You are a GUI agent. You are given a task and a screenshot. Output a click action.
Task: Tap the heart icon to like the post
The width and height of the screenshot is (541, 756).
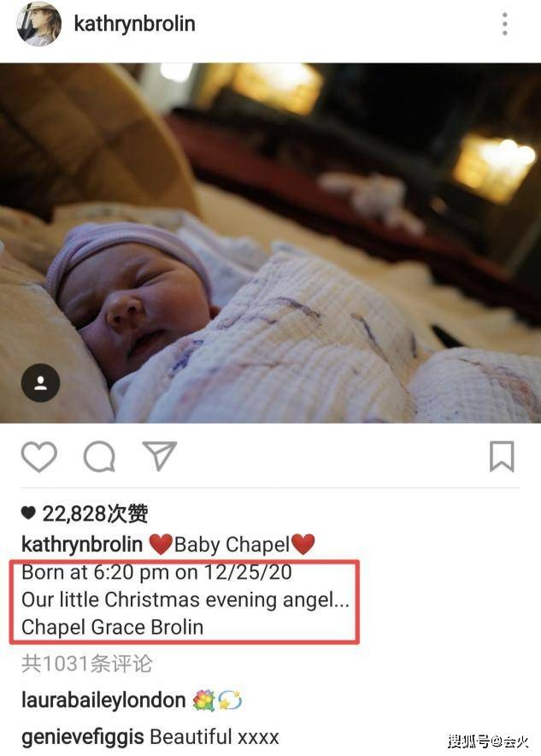pyautogui.click(x=39, y=456)
